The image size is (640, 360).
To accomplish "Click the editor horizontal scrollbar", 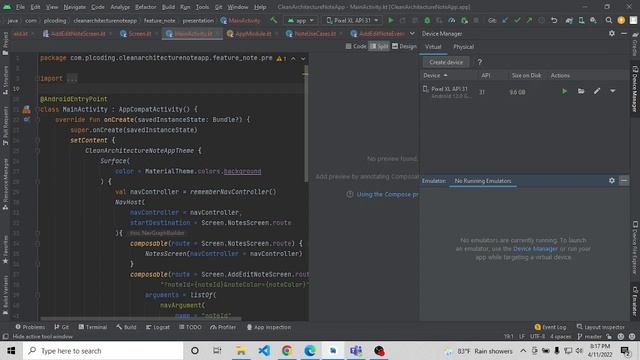I will [x=141, y=319].
